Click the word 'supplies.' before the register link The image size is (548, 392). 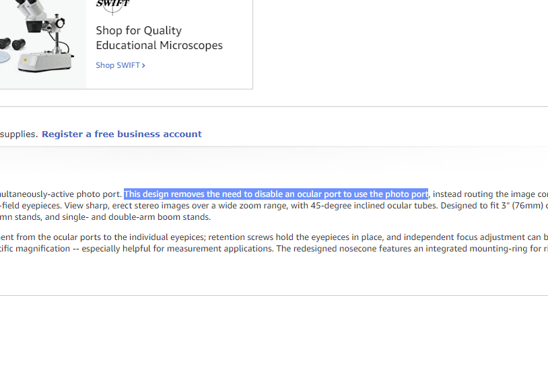(x=19, y=134)
